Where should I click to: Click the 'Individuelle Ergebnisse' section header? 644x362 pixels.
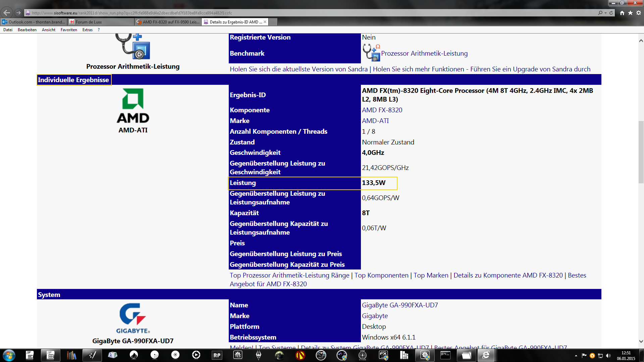click(x=73, y=80)
